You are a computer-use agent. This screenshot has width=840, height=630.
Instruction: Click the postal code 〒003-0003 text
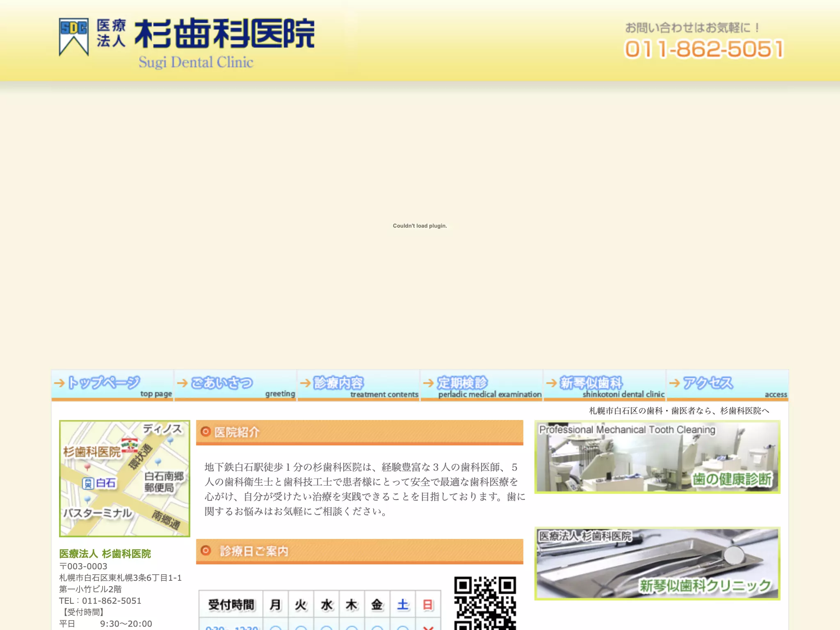(x=83, y=566)
